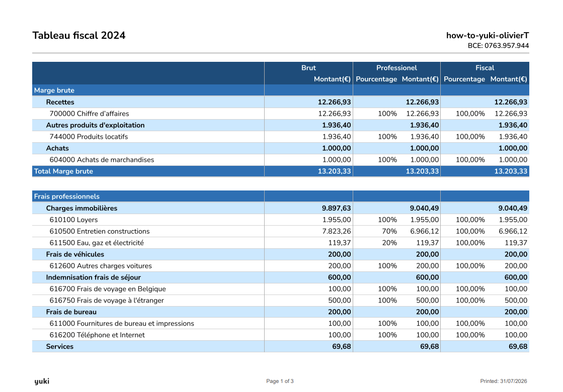Click the 70% percentage for Entretien constructions
This screenshot has height=392, width=563.
coord(389,231)
